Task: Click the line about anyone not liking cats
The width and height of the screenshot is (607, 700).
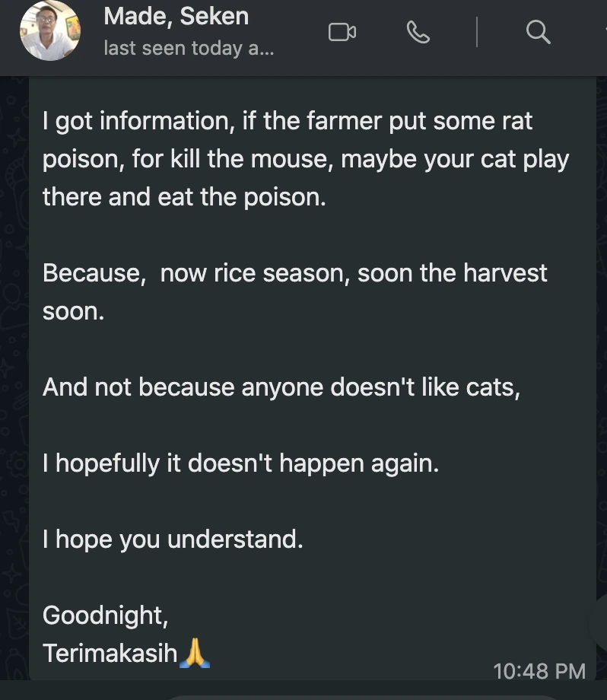Action: pos(281,387)
